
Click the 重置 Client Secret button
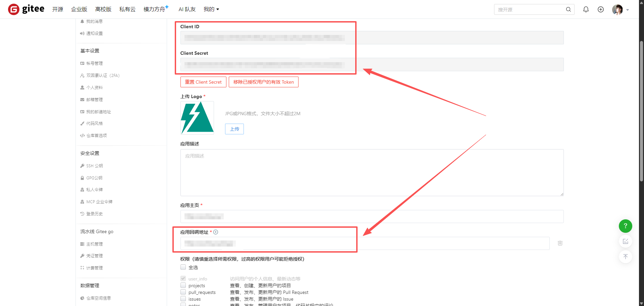[x=203, y=82]
